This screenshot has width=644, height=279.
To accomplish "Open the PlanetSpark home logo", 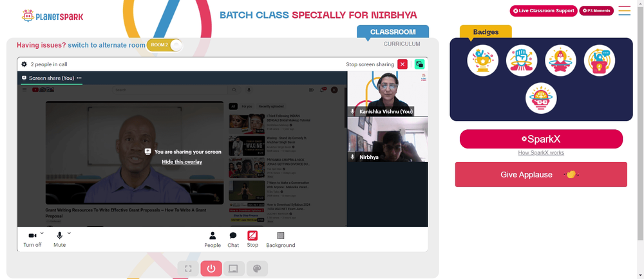I will point(52,16).
